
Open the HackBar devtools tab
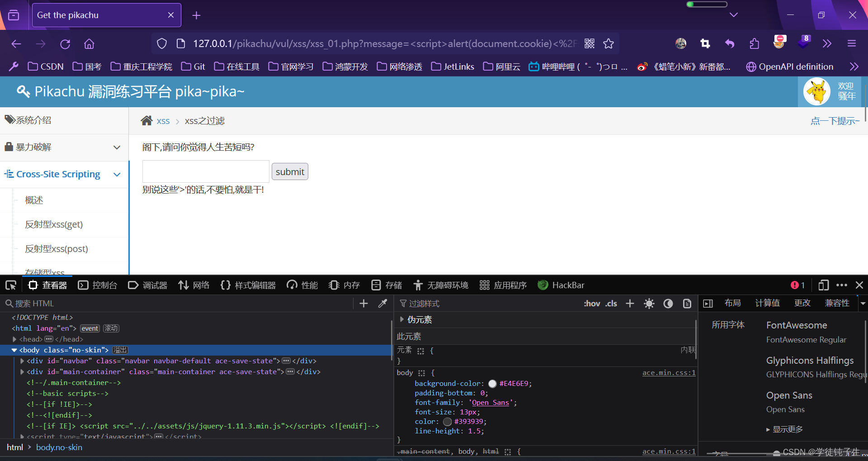[x=561, y=285]
